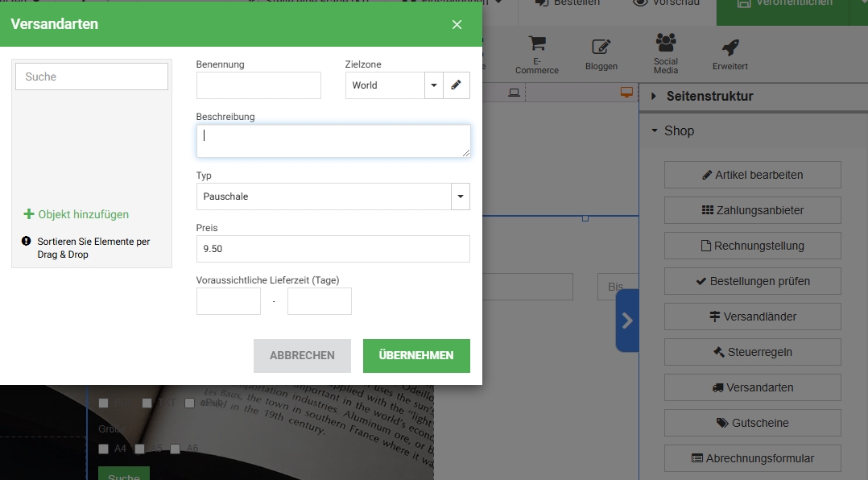
Task: Open the Erweitert rocket toolbar item
Action: click(x=730, y=55)
